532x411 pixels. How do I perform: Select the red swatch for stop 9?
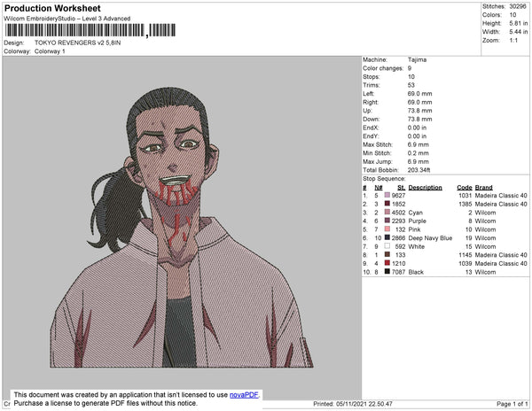(x=387, y=263)
